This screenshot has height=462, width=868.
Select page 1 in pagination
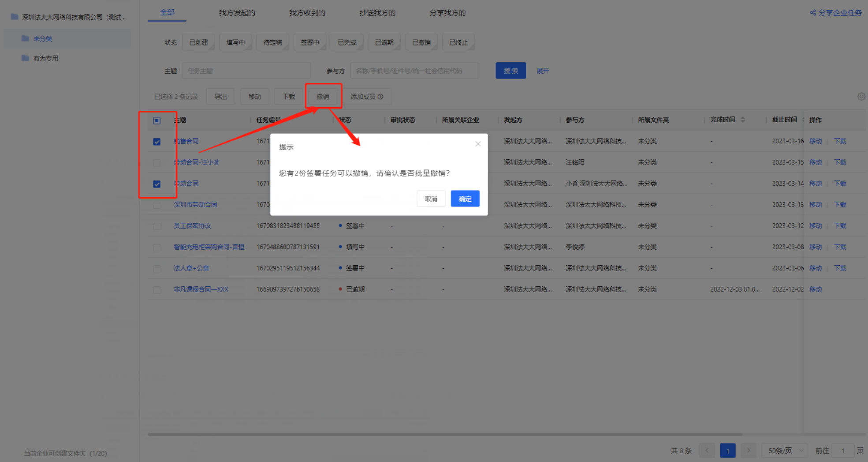pyautogui.click(x=728, y=451)
